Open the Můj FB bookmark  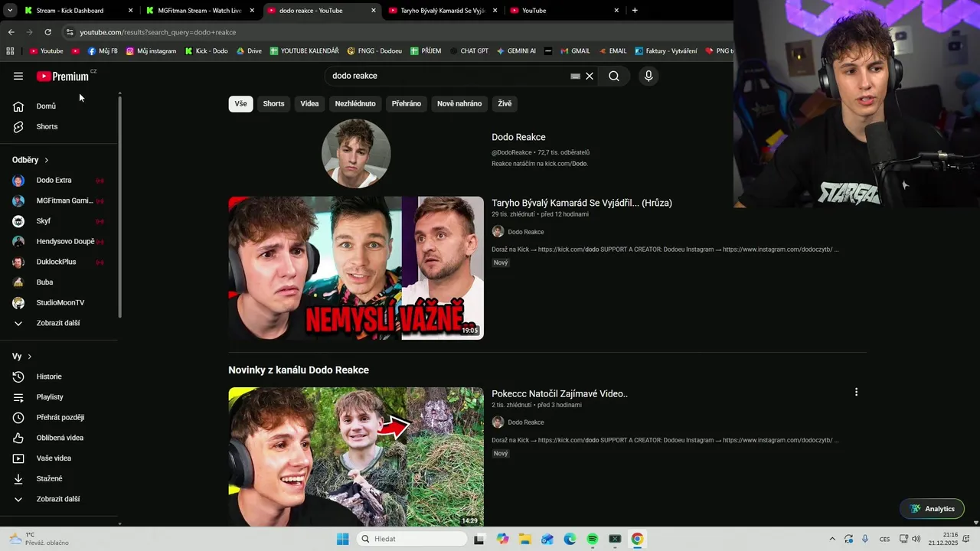tap(103, 51)
